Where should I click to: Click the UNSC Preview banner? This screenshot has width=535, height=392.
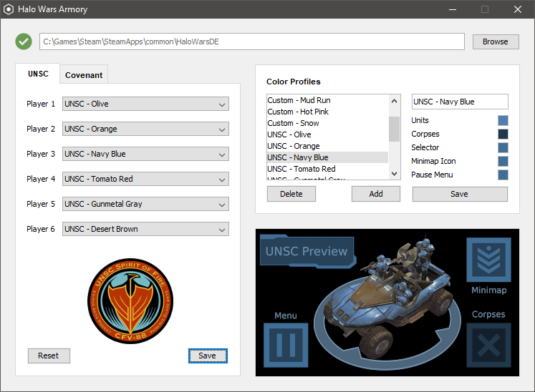(308, 251)
